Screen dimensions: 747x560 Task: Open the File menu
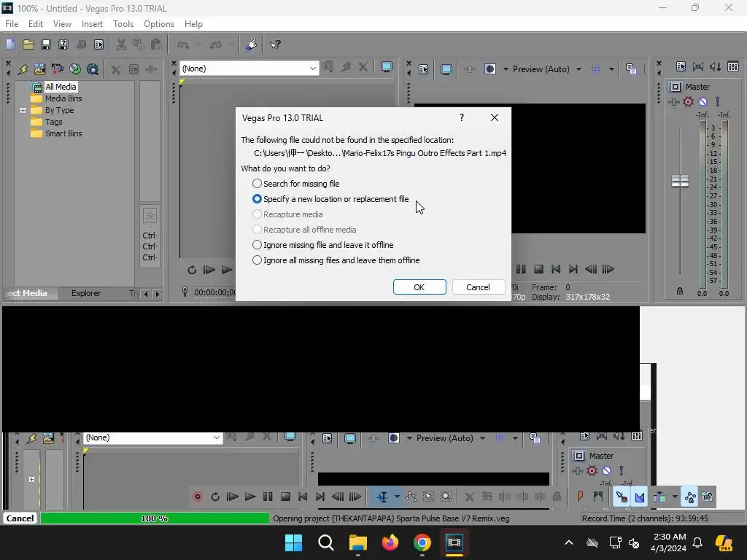click(x=12, y=24)
